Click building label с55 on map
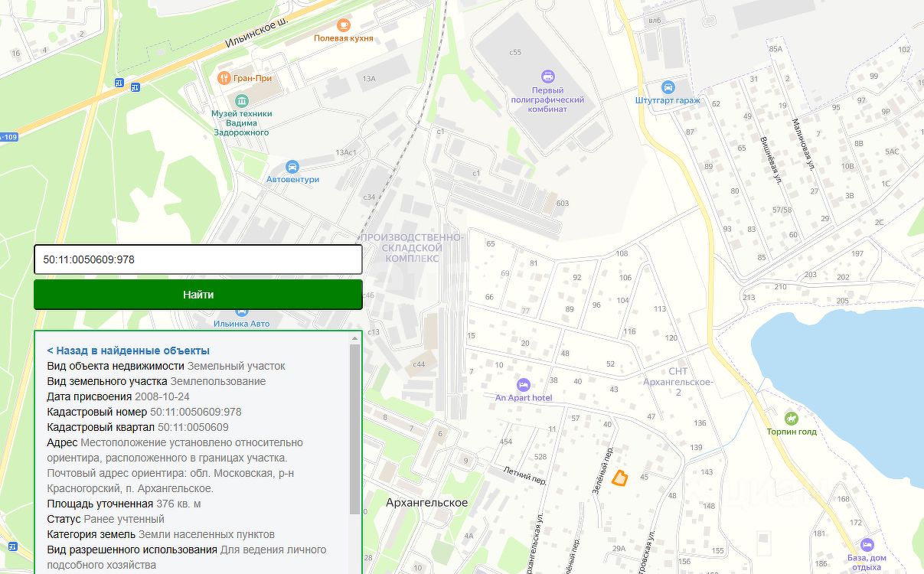The width and height of the screenshot is (924, 574). [515, 52]
